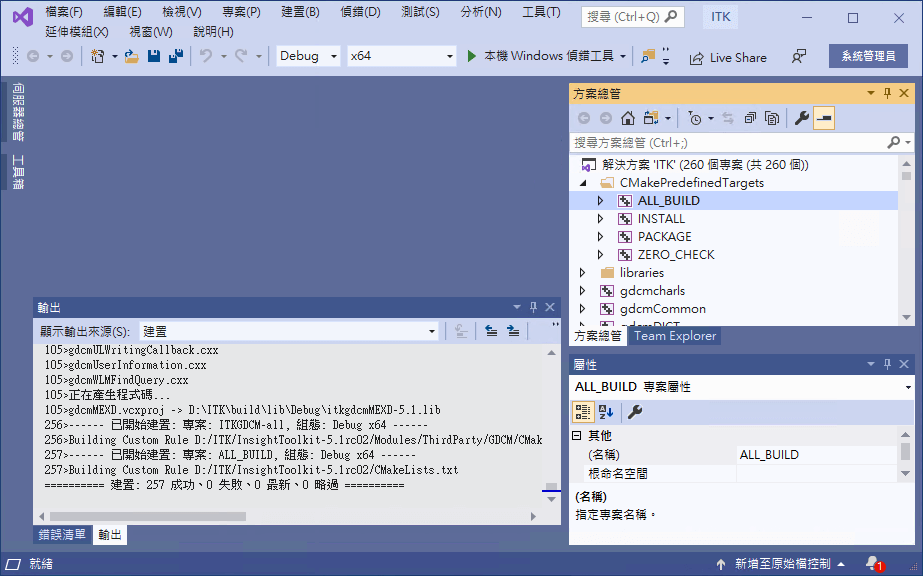Expand the ALL_BUILD project node
The image size is (923, 576).
pyautogui.click(x=600, y=201)
